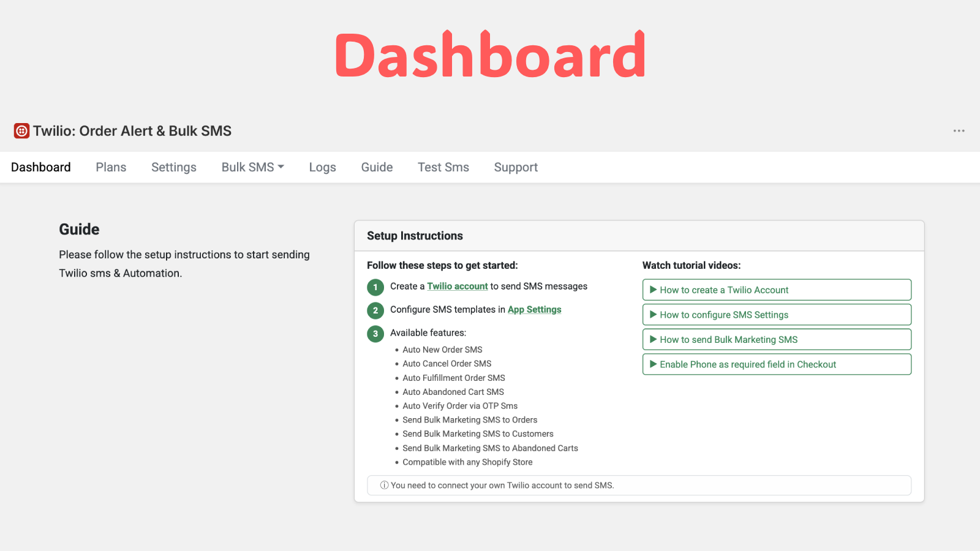
Task: Follow the Twilio account link
Action: 458,286
